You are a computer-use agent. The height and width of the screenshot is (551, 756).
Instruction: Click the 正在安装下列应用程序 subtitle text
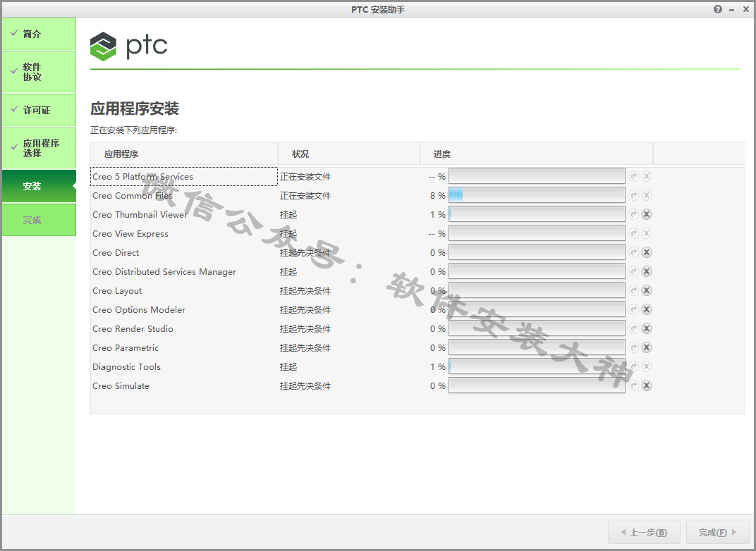[x=133, y=130]
